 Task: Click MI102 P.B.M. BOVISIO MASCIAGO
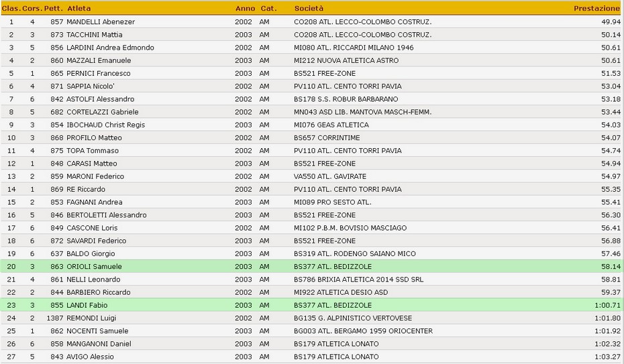tap(350, 228)
